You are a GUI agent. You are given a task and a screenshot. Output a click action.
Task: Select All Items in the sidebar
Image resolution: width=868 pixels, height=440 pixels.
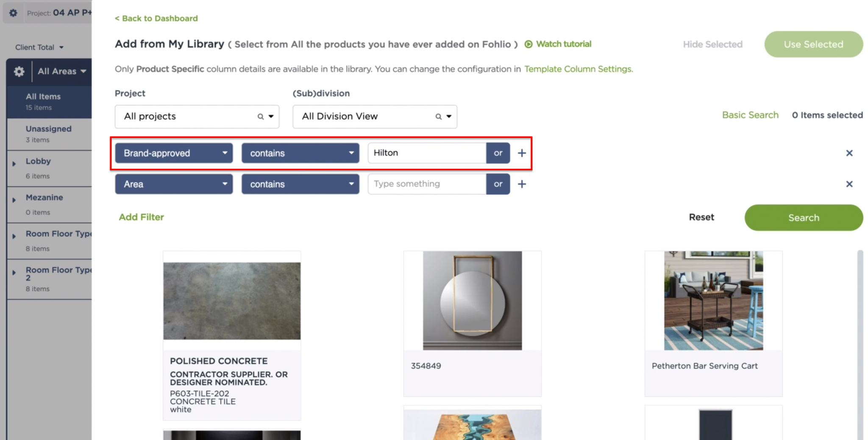tap(43, 101)
